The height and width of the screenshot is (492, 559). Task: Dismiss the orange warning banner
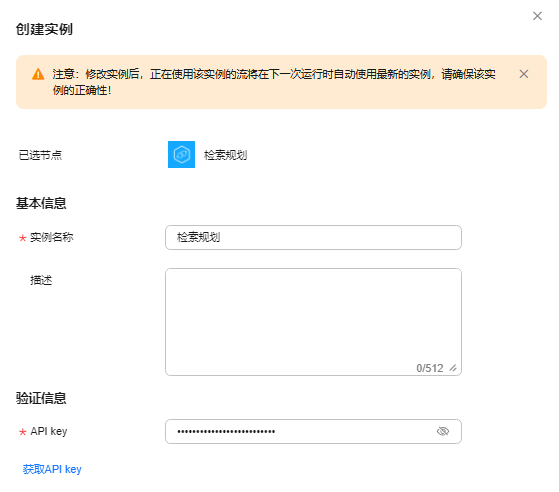click(524, 74)
